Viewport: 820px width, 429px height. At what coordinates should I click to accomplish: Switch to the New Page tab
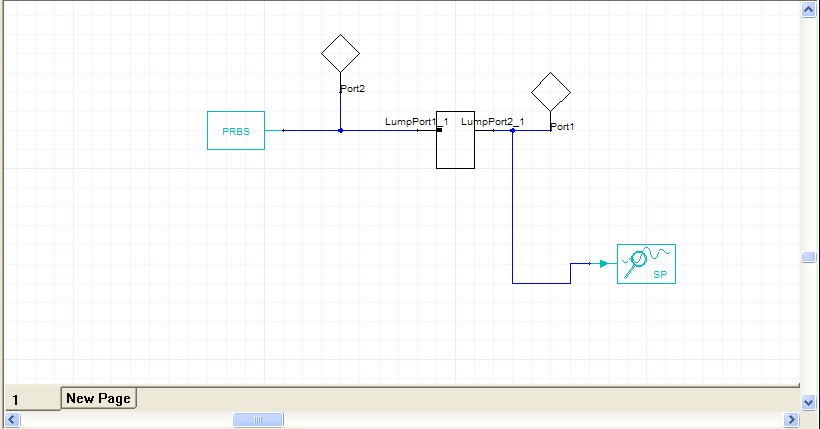click(98, 398)
